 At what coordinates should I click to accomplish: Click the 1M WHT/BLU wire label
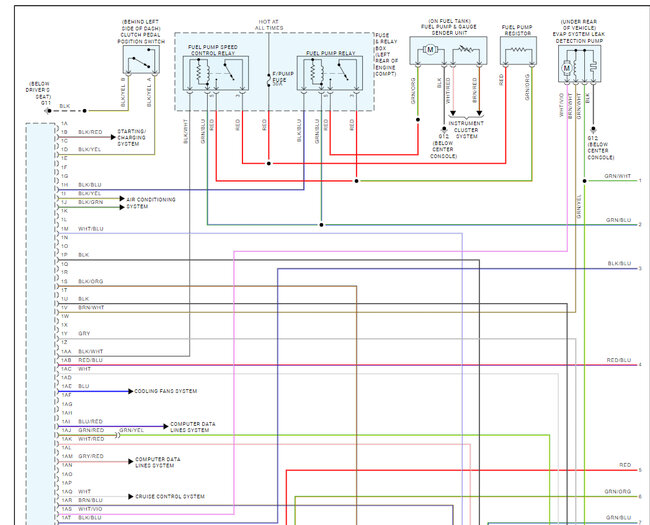coord(91,229)
